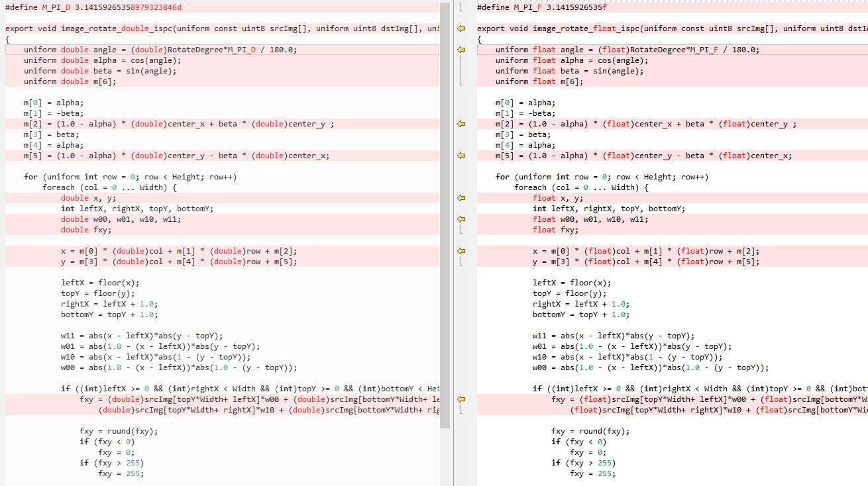Image resolution: width=868 pixels, height=486 pixels.
Task: Click the yellow arrow beside 'float w00, w01, w10, w11;'
Action: (461, 219)
